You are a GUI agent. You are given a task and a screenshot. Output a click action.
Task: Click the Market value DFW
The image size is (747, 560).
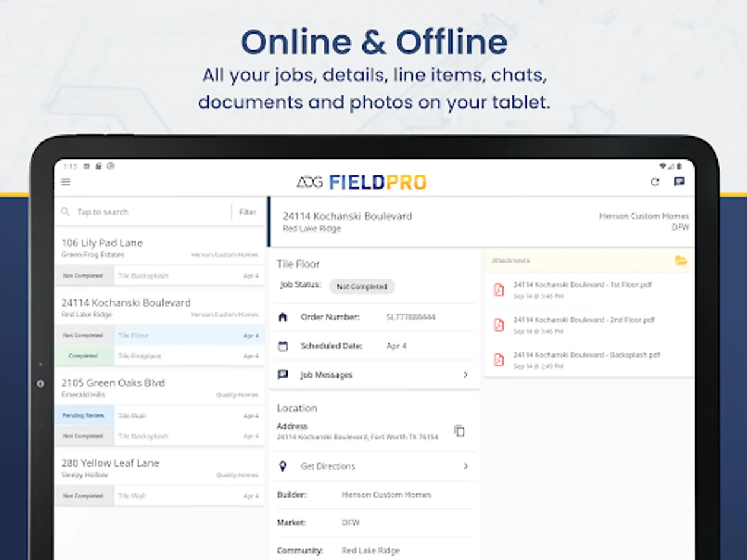[350, 523]
